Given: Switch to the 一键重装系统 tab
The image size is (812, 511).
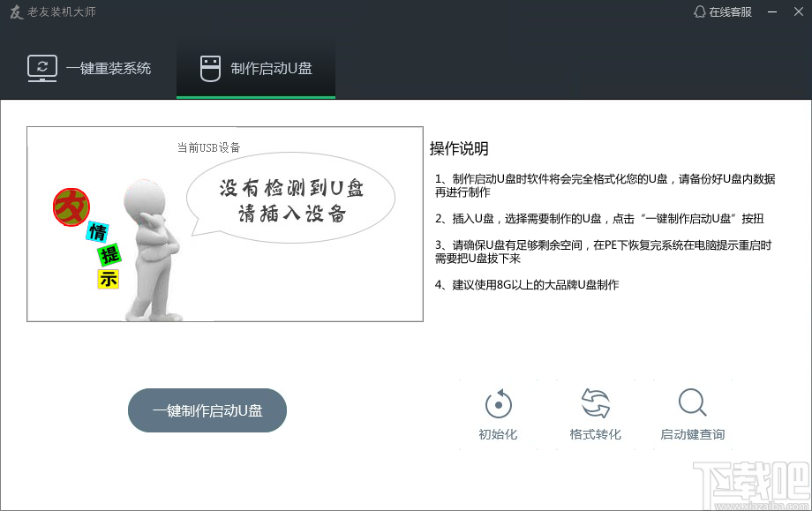Looking at the screenshot, I should 108,68.
